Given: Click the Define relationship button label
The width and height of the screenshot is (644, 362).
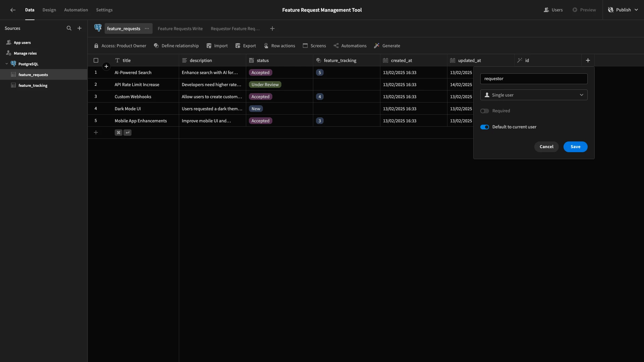Looking at the screenshot, I should point(180,46).
